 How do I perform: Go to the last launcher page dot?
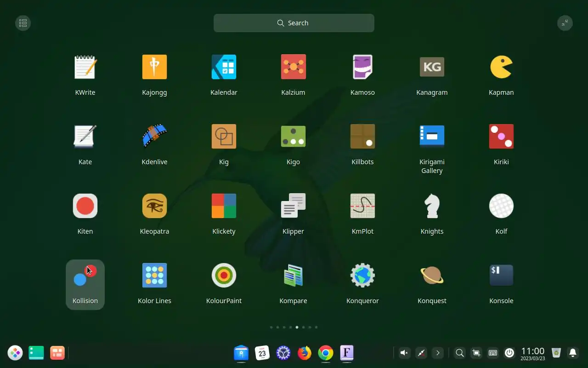click(316, 327)
